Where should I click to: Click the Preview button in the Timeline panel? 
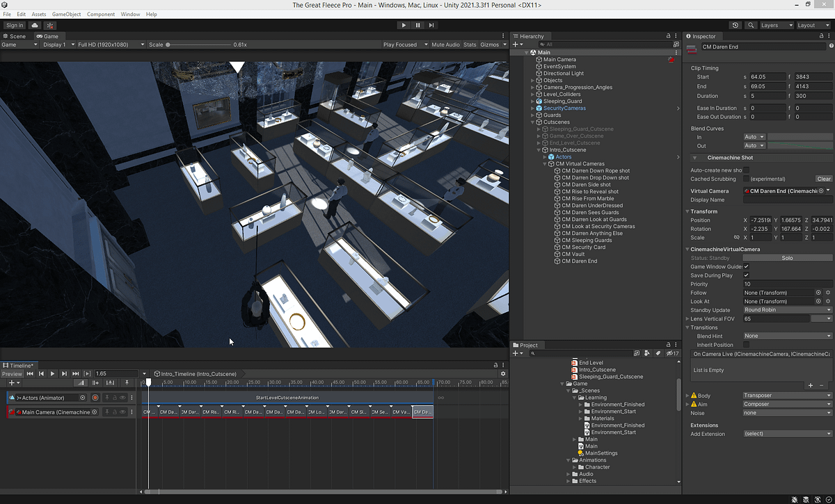(x=13, y=373)
